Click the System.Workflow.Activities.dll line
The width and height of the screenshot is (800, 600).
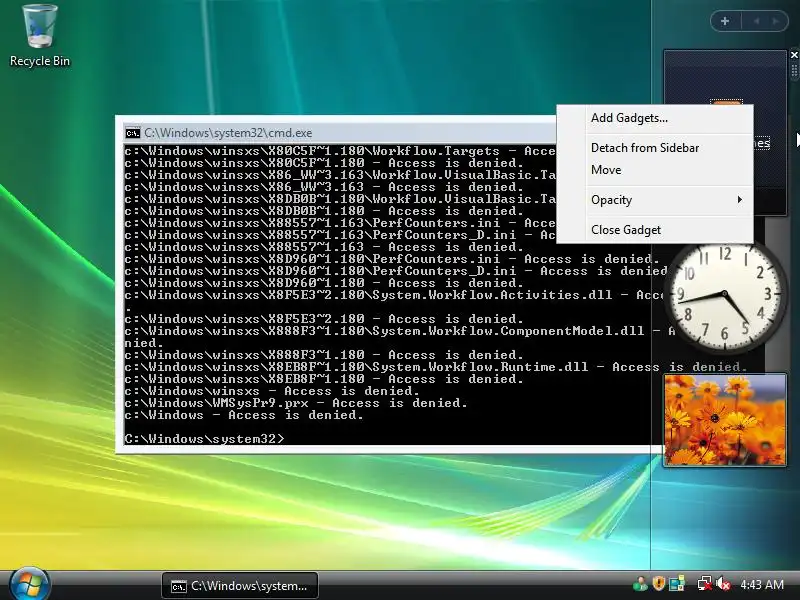coord(394,295)
